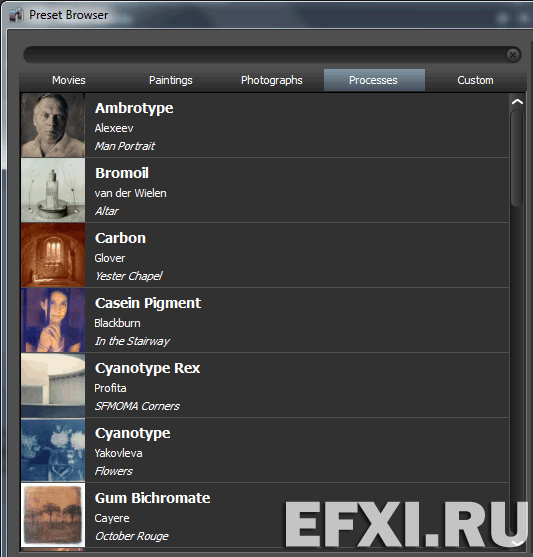Apply the Carbon preset title

120,238
